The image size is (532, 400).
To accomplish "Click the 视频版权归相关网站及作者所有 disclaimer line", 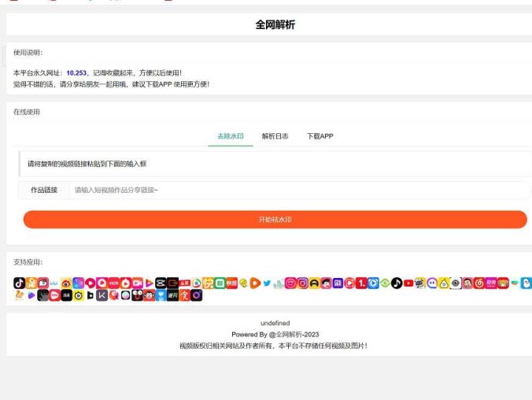I will pyautogui.click(x=273, y=346).
